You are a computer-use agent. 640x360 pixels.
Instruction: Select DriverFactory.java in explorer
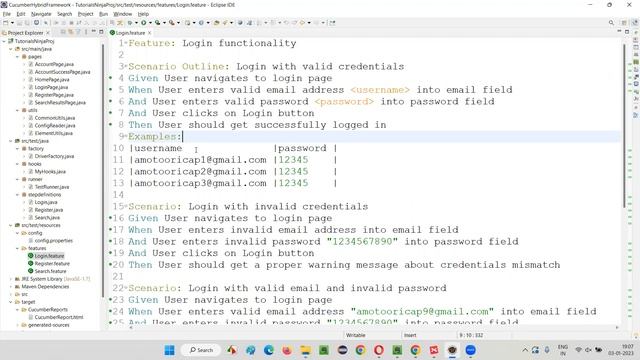click(x=54, y=156)
